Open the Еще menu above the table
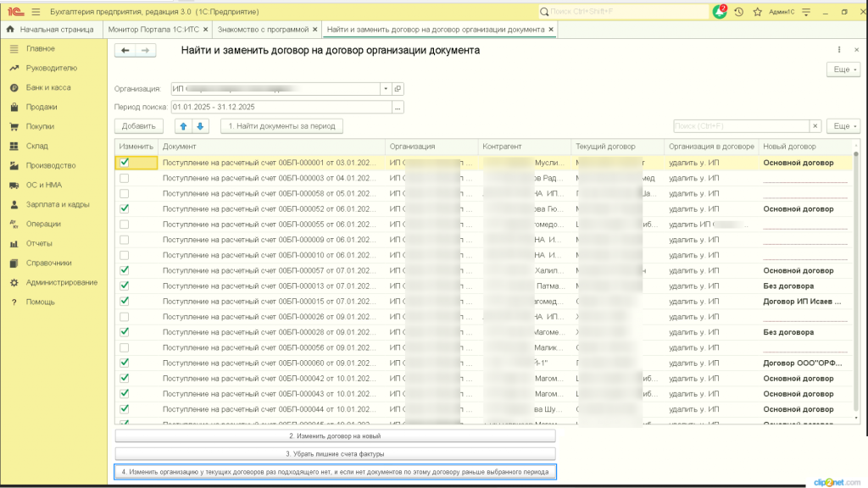The image size is (868, 488). pyautogui.click(x=843, y=126)
